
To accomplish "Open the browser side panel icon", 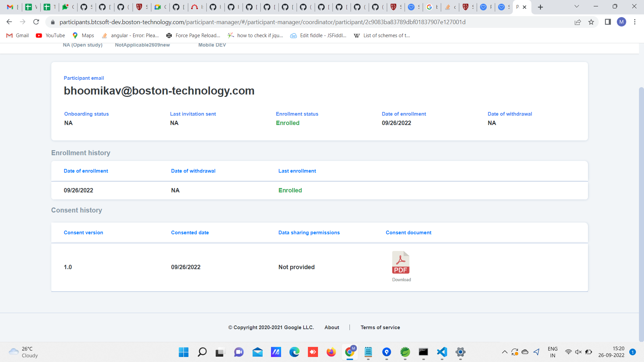I will (x=608, y=22).
